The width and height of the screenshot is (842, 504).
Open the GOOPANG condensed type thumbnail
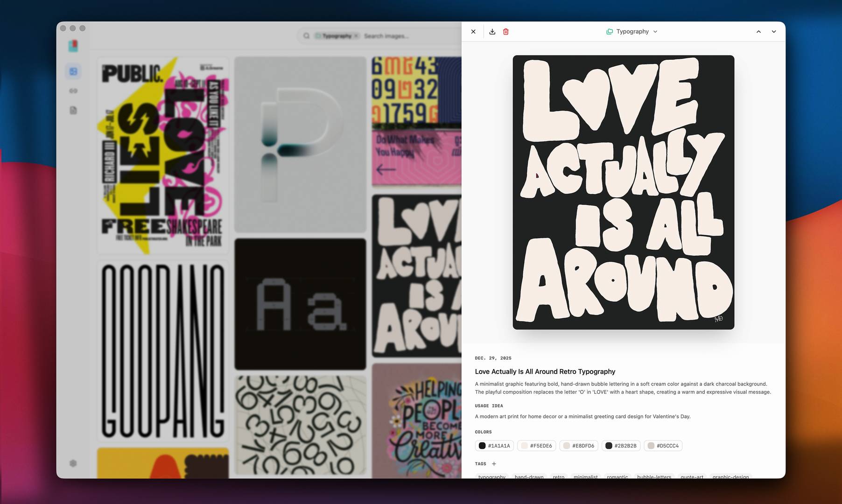[162, 351]
